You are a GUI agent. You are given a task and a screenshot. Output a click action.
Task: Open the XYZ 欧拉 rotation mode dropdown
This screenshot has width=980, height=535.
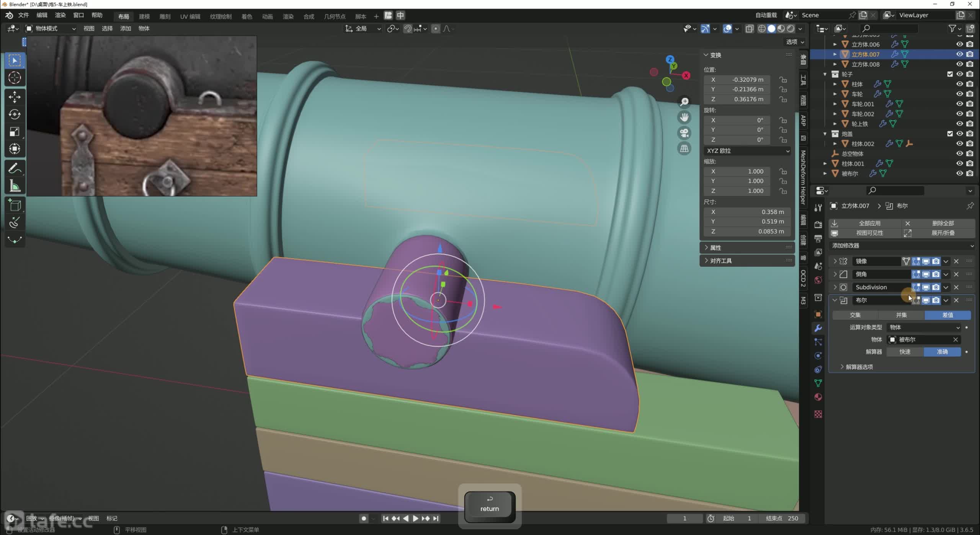pos(748,151)
